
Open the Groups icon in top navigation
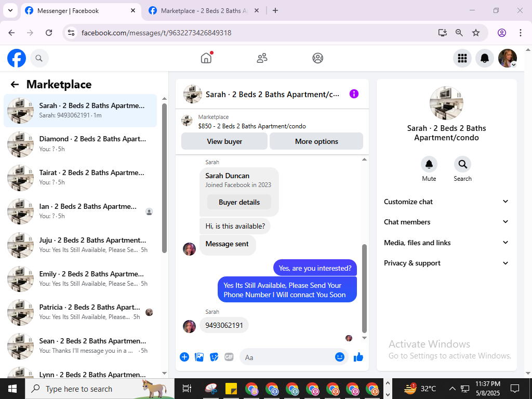tap(317, 58)
